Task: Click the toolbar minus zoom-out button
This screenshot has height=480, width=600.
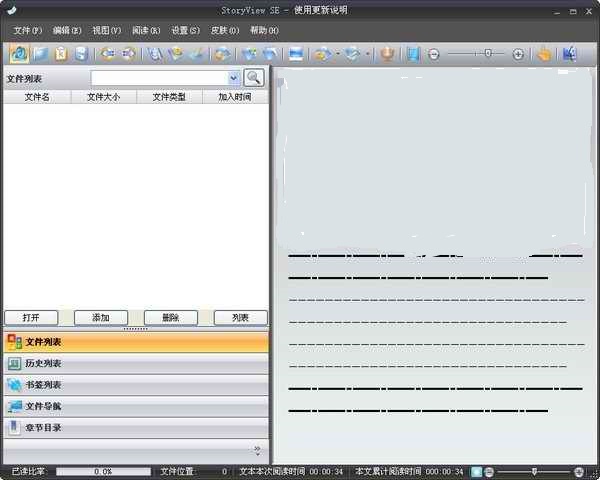Action: (434, 54)
